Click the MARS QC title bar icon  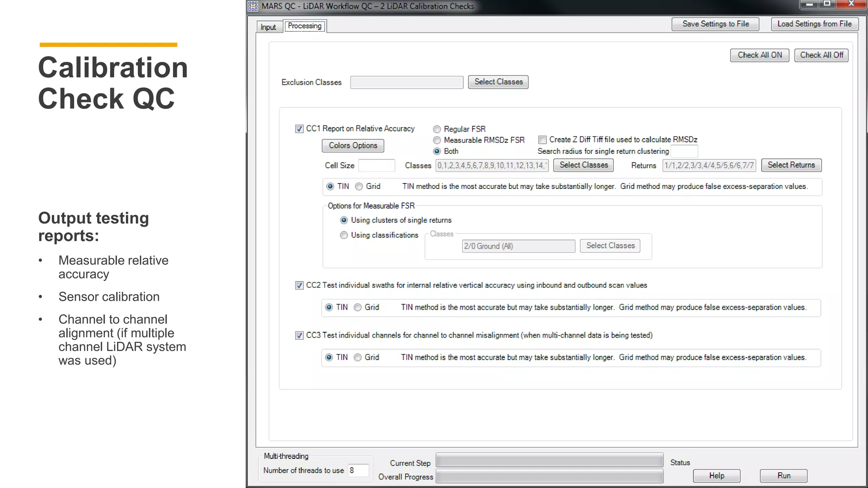pos(253,6)
